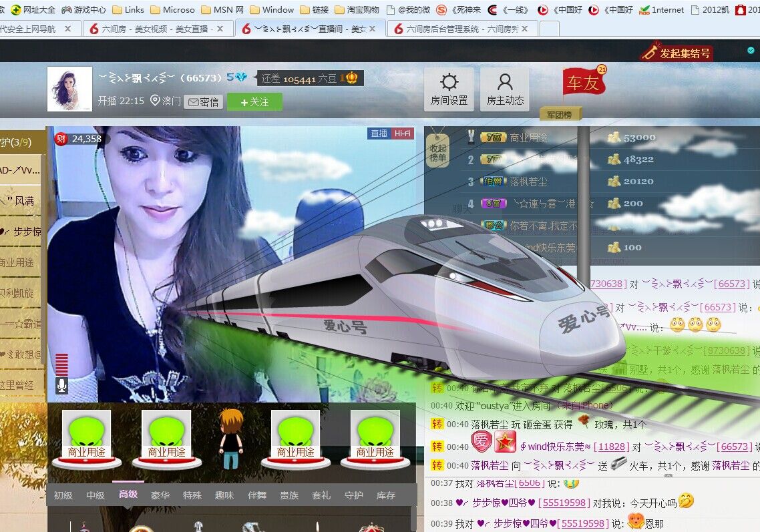Open the Microso bookmark folder

(172, 9)
